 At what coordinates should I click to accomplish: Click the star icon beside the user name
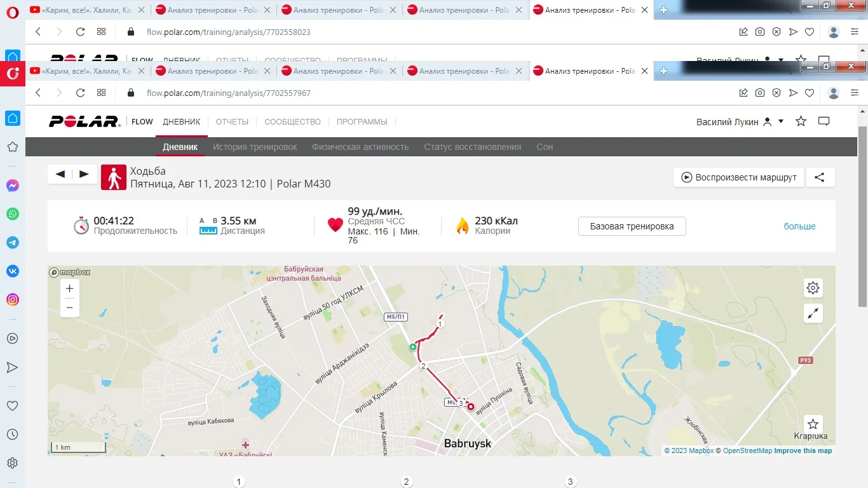[x=801, y=121]
